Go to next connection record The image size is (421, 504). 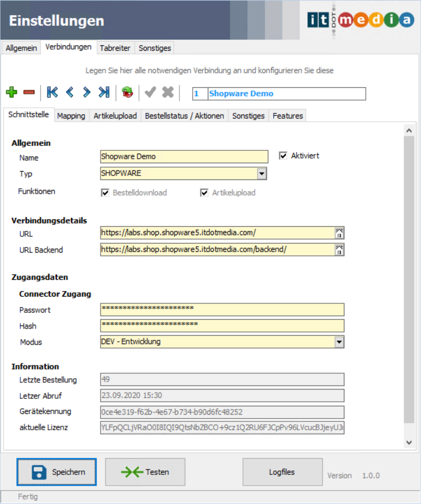[87, 93]
